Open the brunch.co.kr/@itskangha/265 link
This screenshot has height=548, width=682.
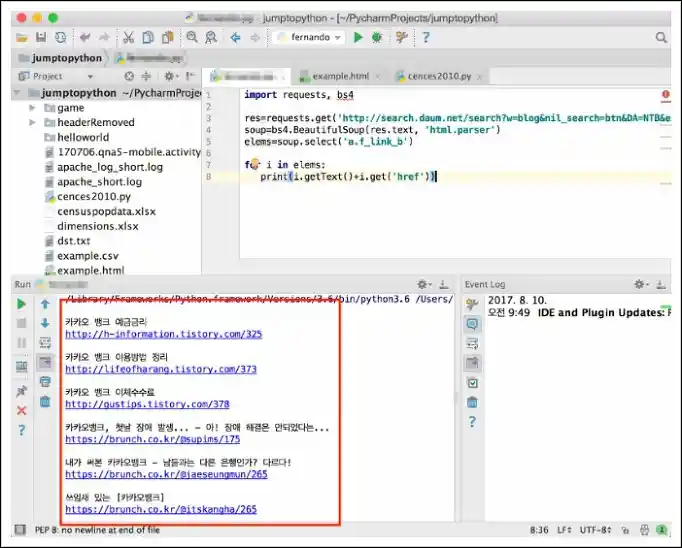161,509
